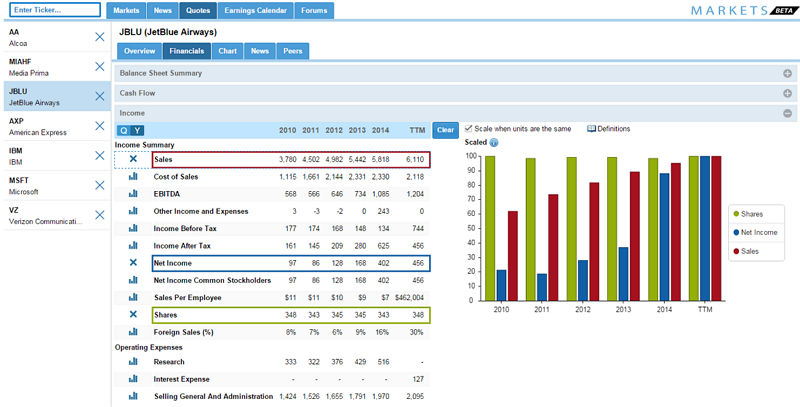Open the Quotes tab
Viewport: 800px width, 407px height.
point(198,11)
